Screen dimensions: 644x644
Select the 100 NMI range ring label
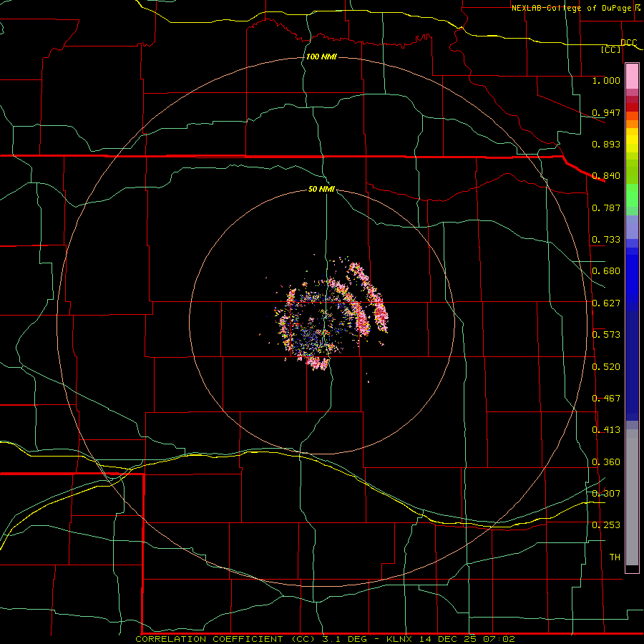click(321, 57)
